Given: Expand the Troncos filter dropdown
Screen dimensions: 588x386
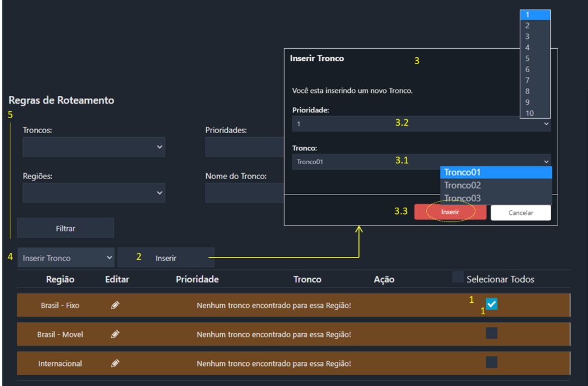Looking at the screenshot, I should 94,147.
